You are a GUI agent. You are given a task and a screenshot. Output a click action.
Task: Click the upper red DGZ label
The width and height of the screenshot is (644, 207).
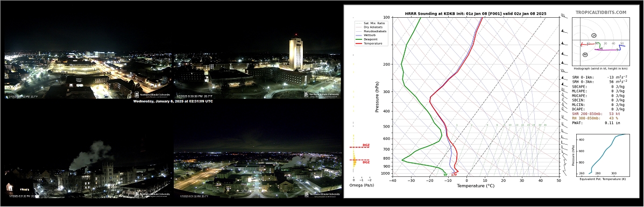(x=366, y=145)
